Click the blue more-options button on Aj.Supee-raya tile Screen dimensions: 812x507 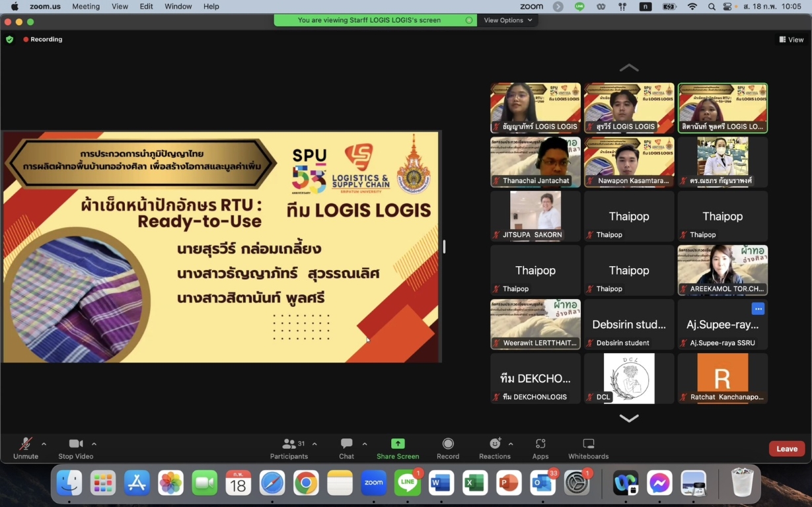pos(758,308)
